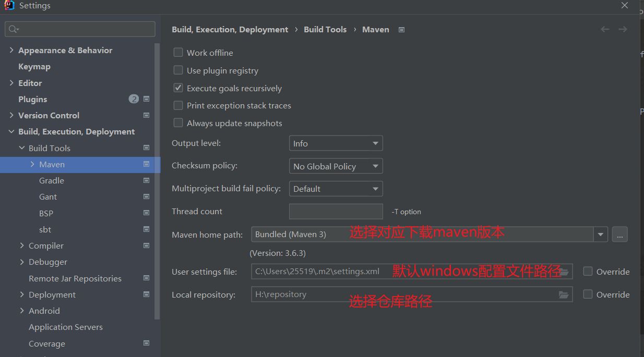Select Gradle under Build Tools

tap(52, 180)
